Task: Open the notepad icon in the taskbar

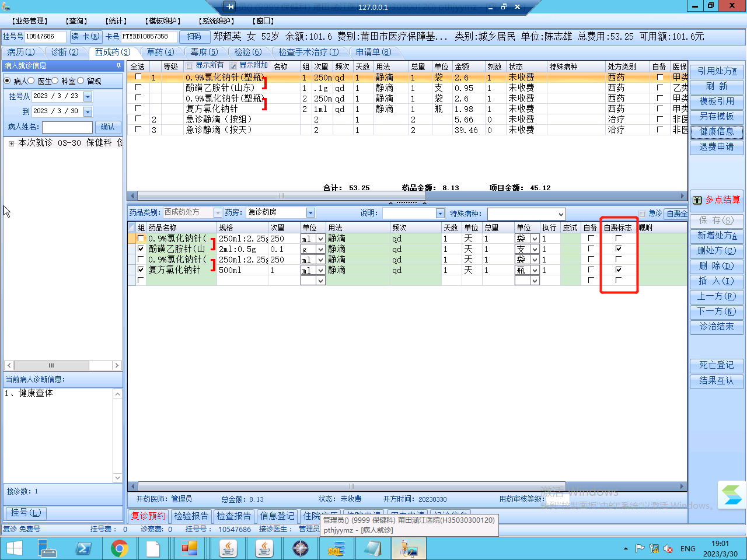Action: (x=373, y=549)
